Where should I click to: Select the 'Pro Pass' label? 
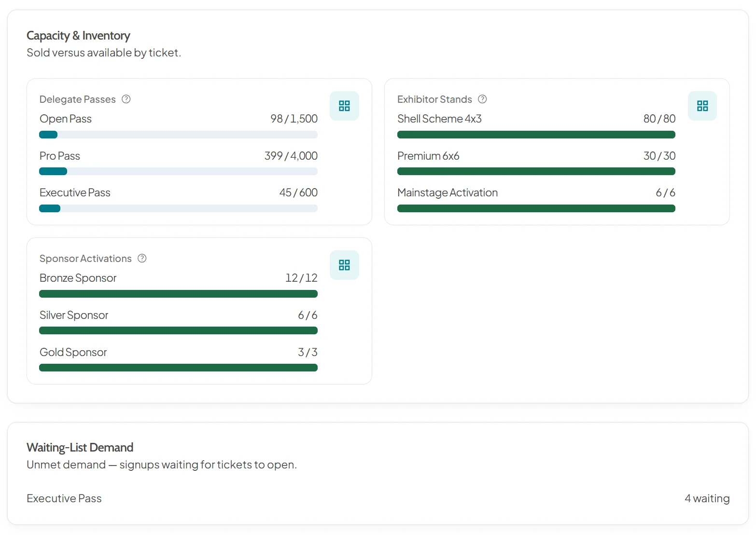pos(60,156)
